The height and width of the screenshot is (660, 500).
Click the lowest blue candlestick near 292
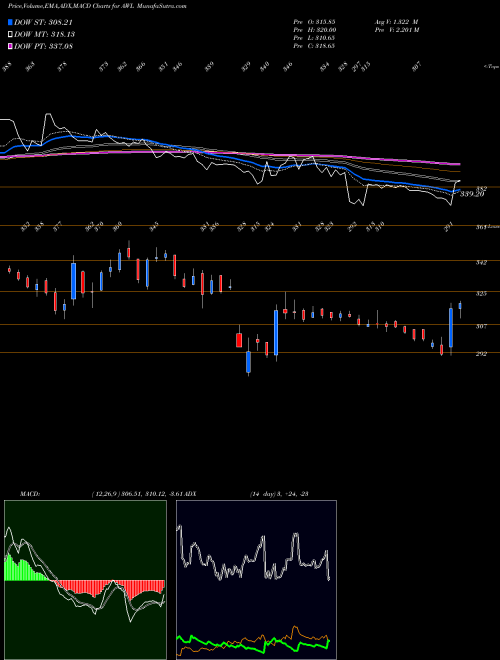point(248,362)
